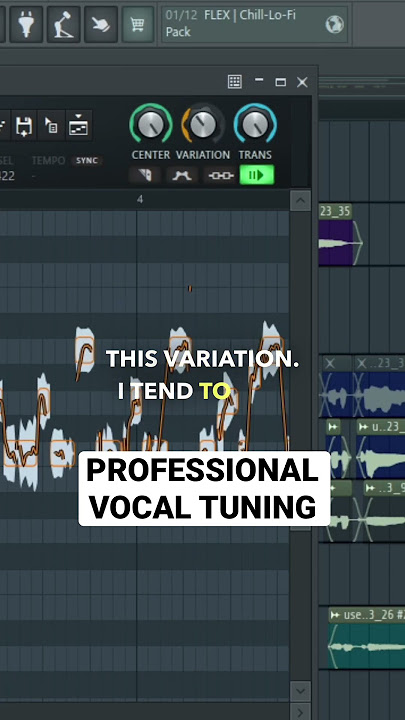Open the ..23_3 clip's X menu icon

362,364
